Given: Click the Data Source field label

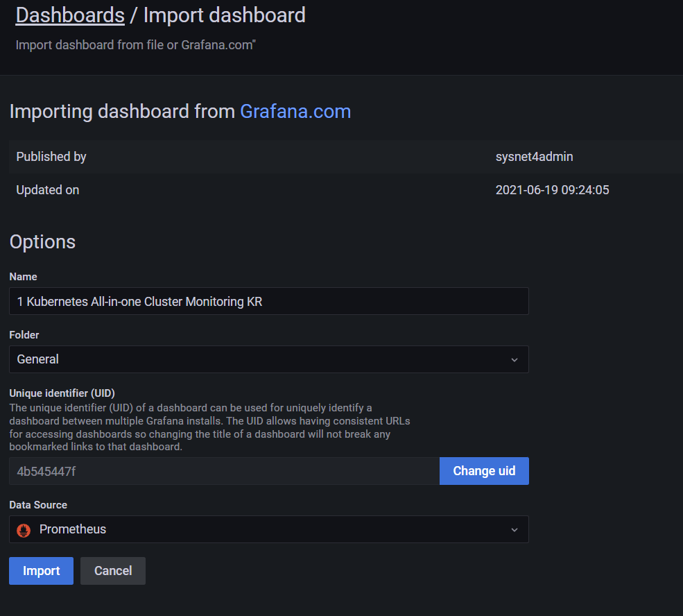Looking at the screenshot, I should point(38,505).
